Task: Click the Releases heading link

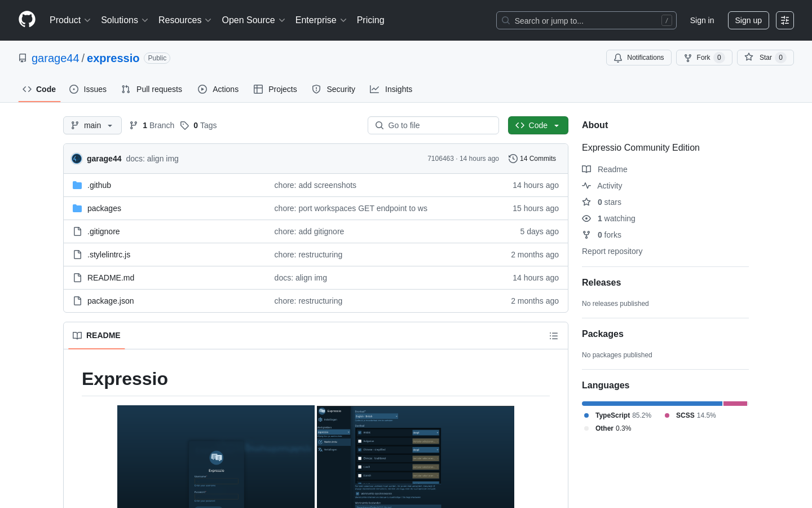Action: (601, 283)
